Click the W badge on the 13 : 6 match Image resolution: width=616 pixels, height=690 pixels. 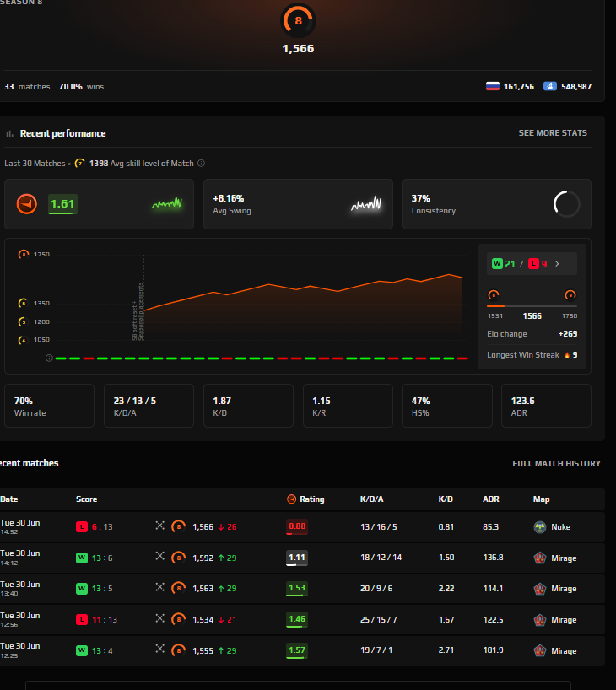(82, 558)
